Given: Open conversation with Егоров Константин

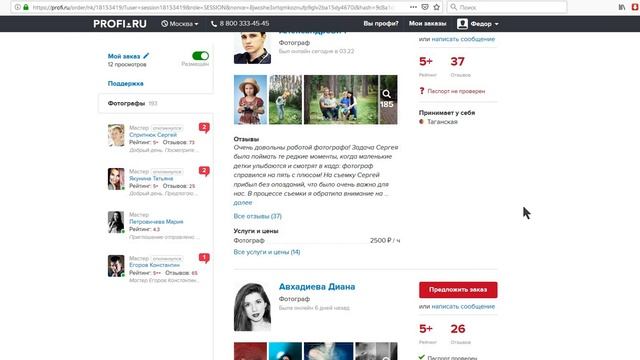Looking at the screenshot, I should point(154,265).
